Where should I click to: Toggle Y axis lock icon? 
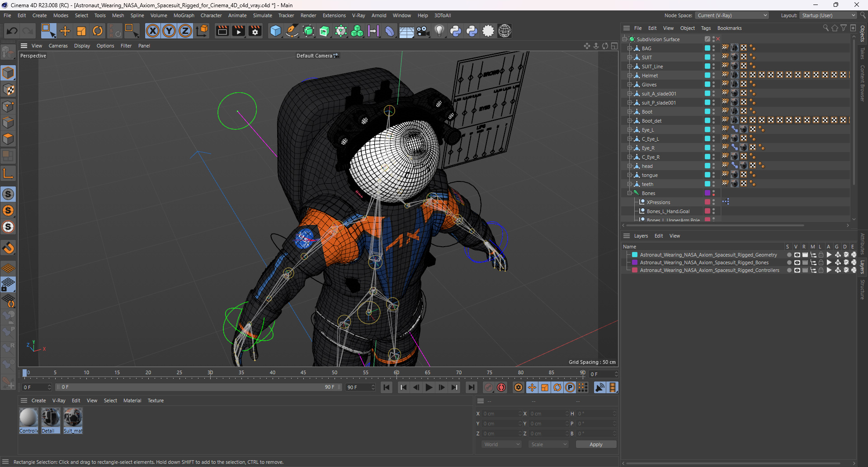(169, 31)
